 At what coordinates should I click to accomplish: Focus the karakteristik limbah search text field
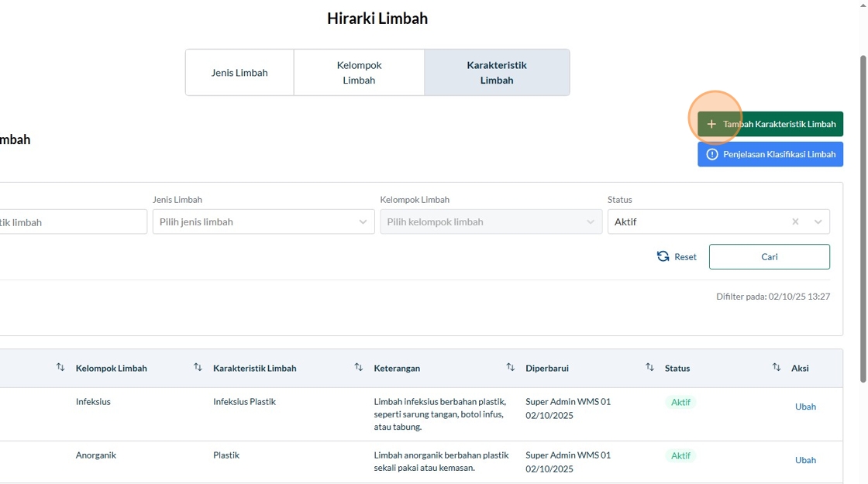click(70, 222)
